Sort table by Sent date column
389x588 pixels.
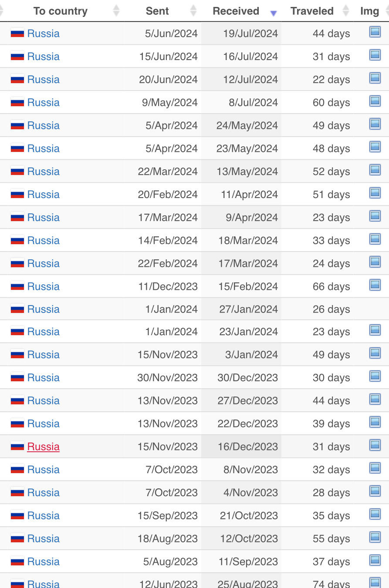coord(157,11)
